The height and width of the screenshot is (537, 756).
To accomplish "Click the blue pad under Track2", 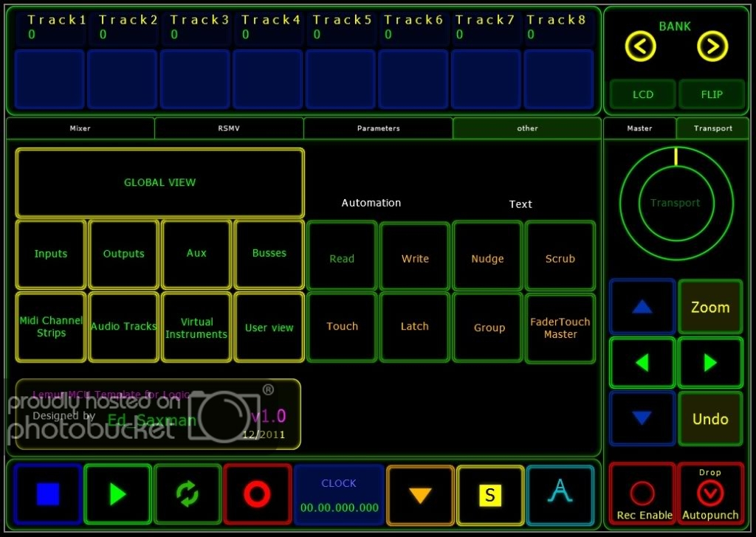I will [x=123, y=79].
